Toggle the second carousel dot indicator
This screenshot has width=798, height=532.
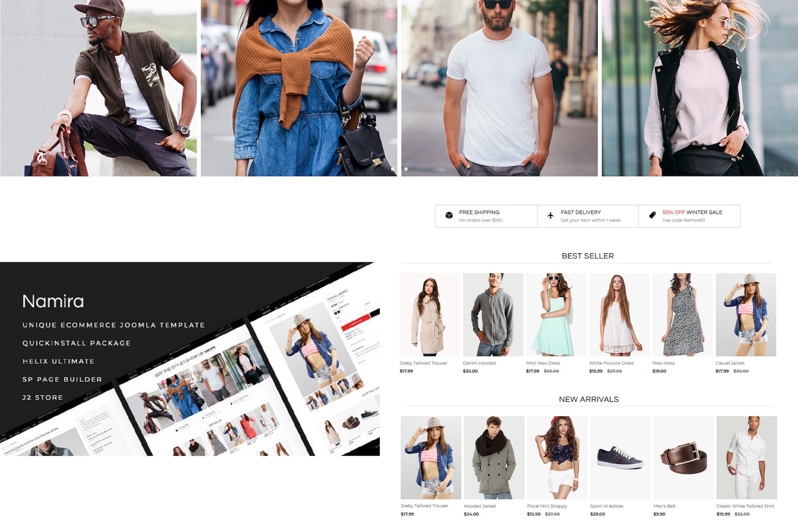pyautogui.click(x=407, y=169)
